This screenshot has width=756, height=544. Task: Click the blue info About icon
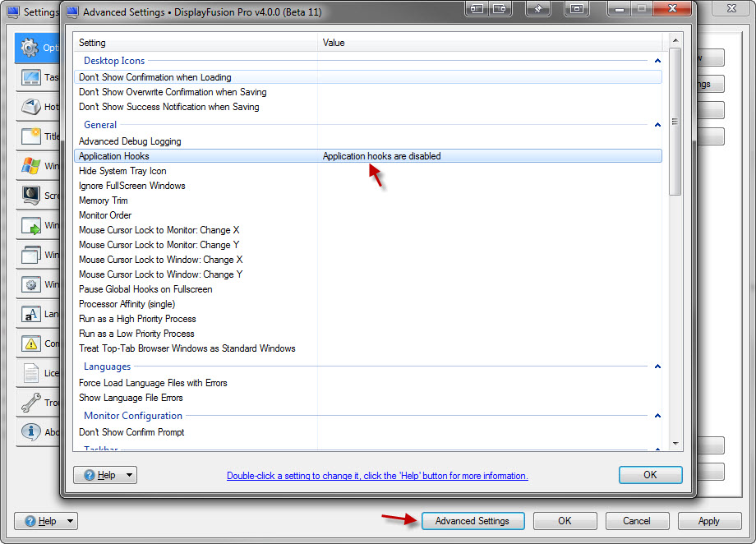(x=31, y=432)
